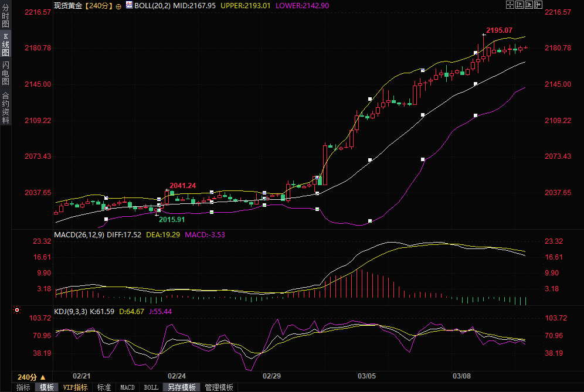Screen dimensions: 584x392
Task: Select the 指标 bottom tab
Action: (23, 387)
